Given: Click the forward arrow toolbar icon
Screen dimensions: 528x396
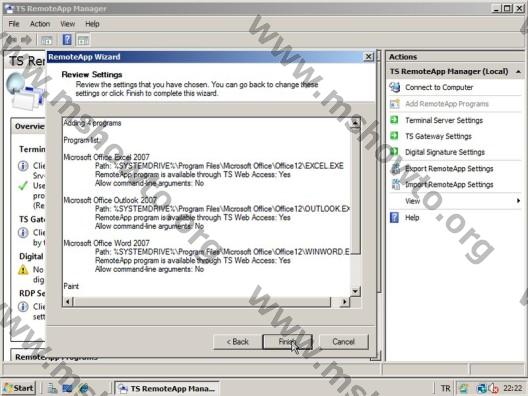Looking at the screenshot, I should (x=27, y=40).
